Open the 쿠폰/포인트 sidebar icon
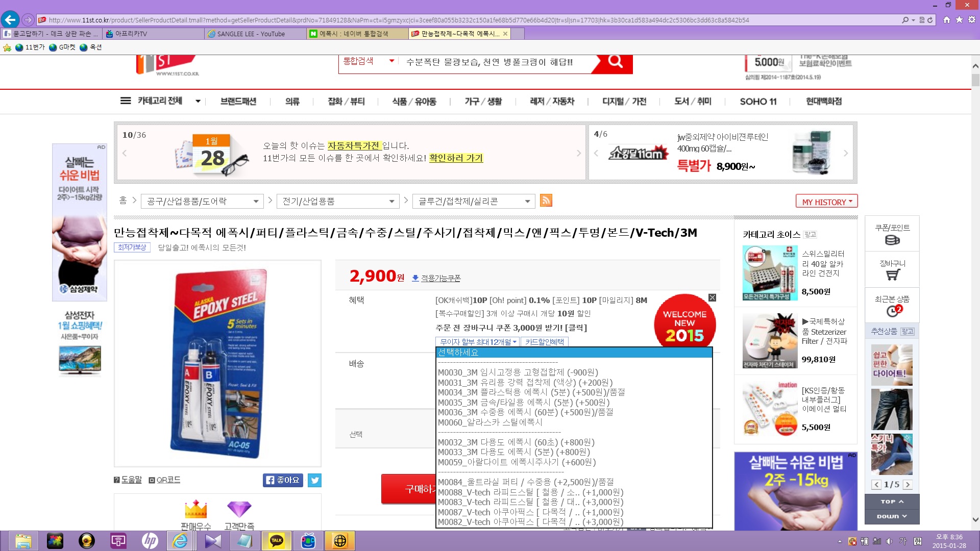 click(892, 234)
